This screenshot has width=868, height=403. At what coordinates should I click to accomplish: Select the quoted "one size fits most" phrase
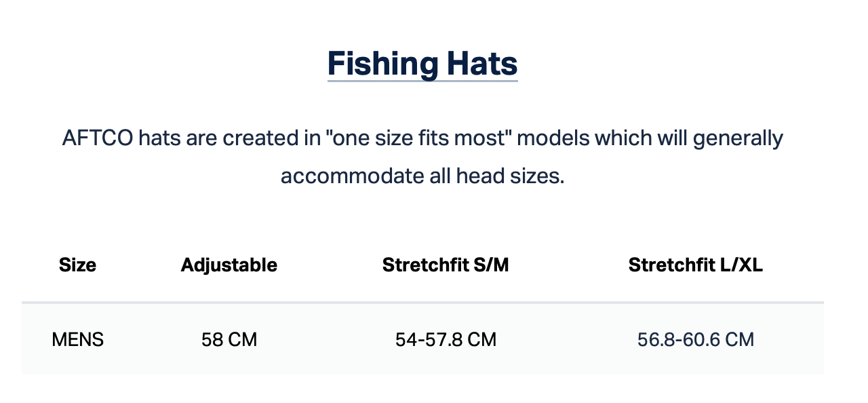pos(418,138)
